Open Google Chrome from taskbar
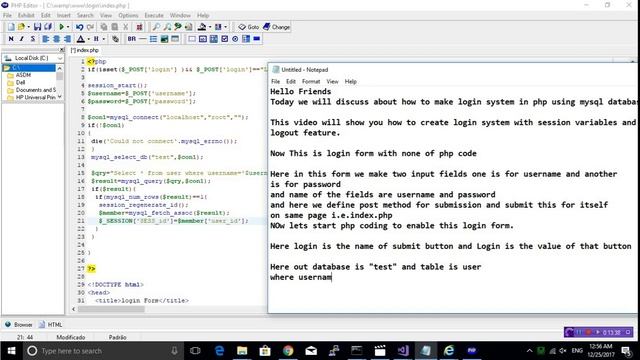Image resolution: width=640 pixels, height=360 pixels. tap(288, 351)
